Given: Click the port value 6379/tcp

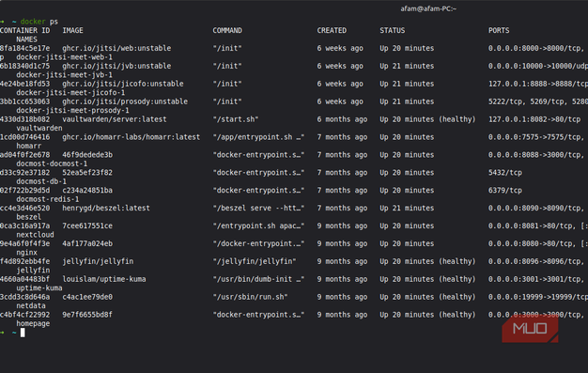Looking at the screenshot, I should [505, 190].
